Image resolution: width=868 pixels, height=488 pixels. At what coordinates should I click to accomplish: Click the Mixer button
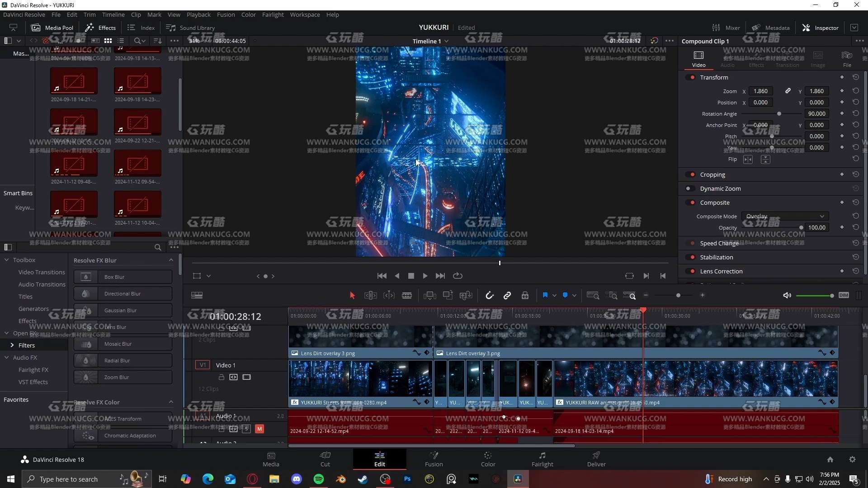726,28
